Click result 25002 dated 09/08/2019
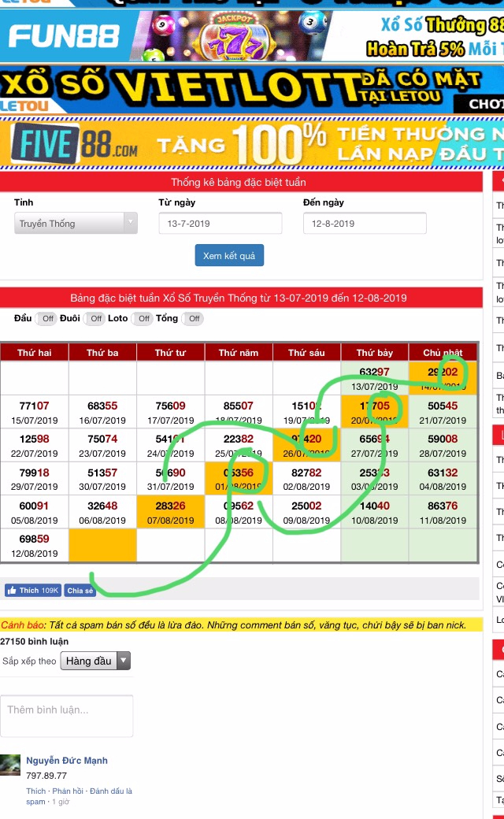504x819 pixels. click(306, 506)
